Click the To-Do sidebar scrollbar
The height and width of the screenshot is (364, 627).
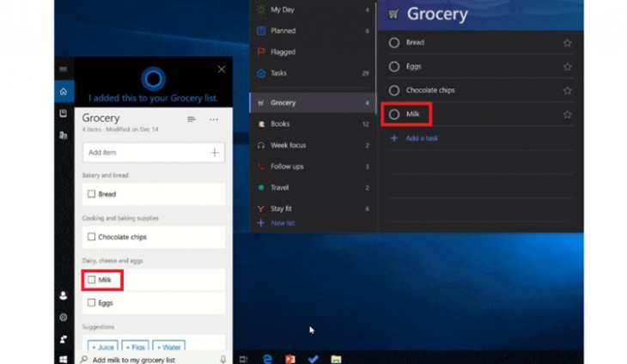(x=376, y=60)
